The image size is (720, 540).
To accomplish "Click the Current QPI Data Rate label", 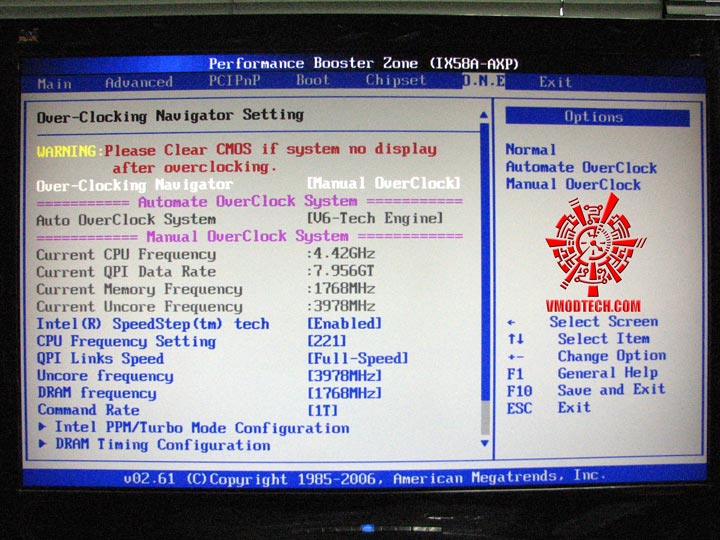I will (126, 272).
